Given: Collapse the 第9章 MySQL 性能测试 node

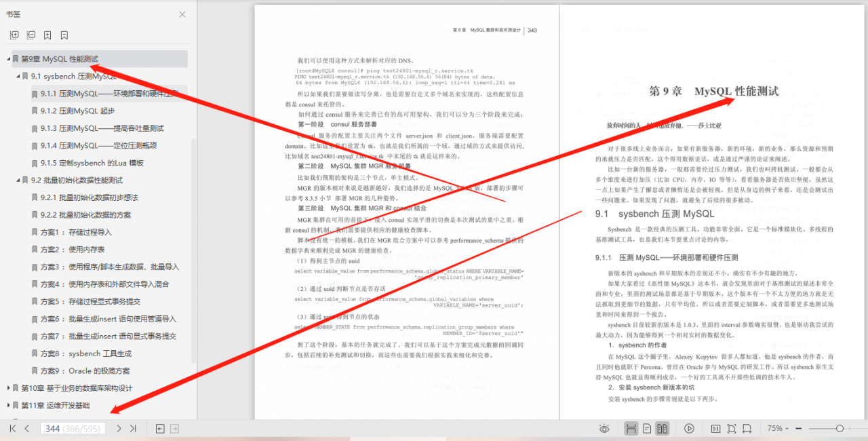Looking at the screenshot, I should click(9, 59).
